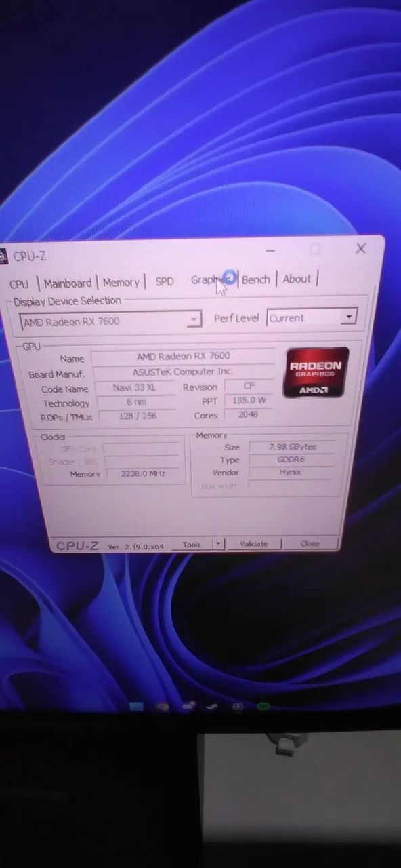Expand the Tools dropdown arrow
This screenshot has width=401, height=868.
pos(218,544)
